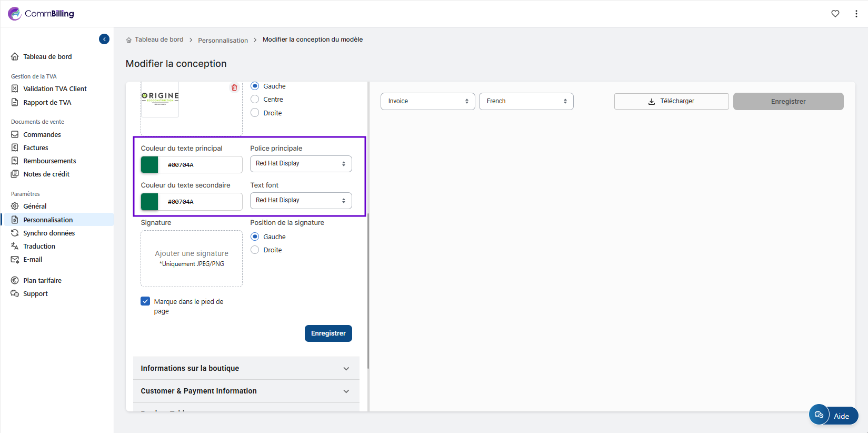Click the Ajouter une signature upload area
This screenshot has width=868, height=433.
tap(192, 258)
